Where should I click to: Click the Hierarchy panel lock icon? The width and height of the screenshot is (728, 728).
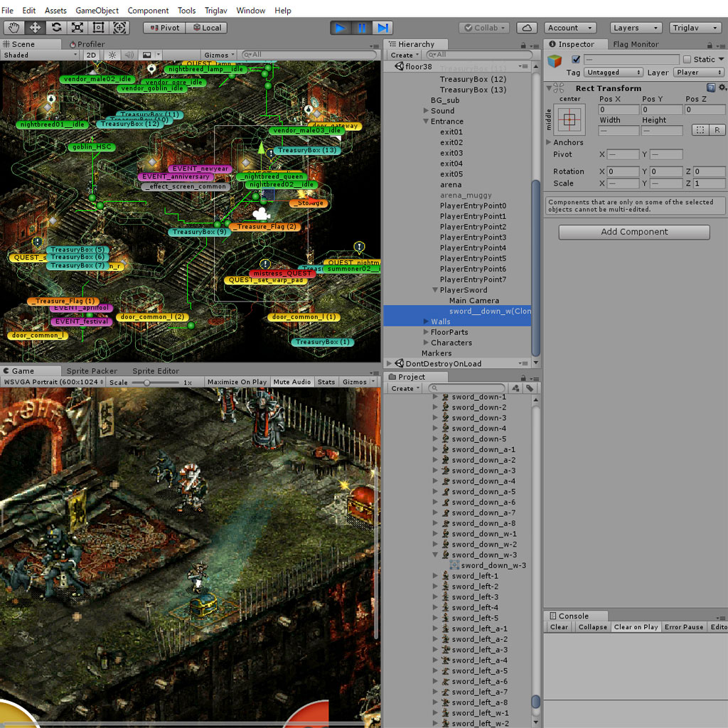coord(523,45)
